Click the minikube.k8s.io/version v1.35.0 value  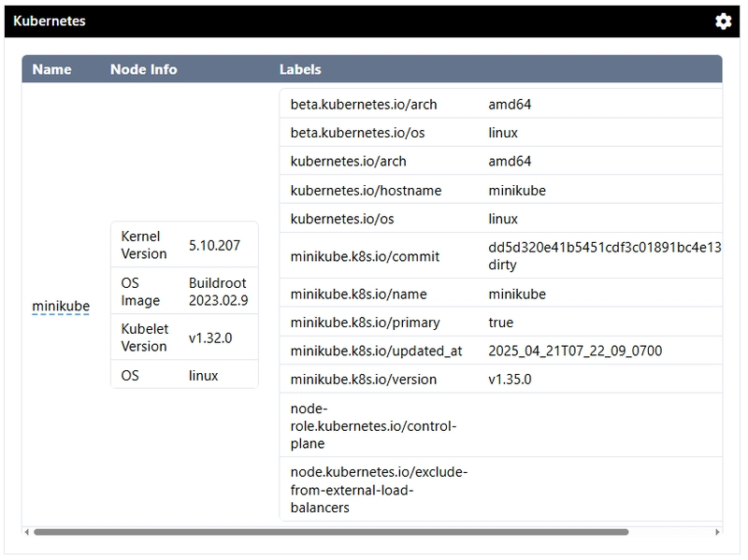(510, 380)
